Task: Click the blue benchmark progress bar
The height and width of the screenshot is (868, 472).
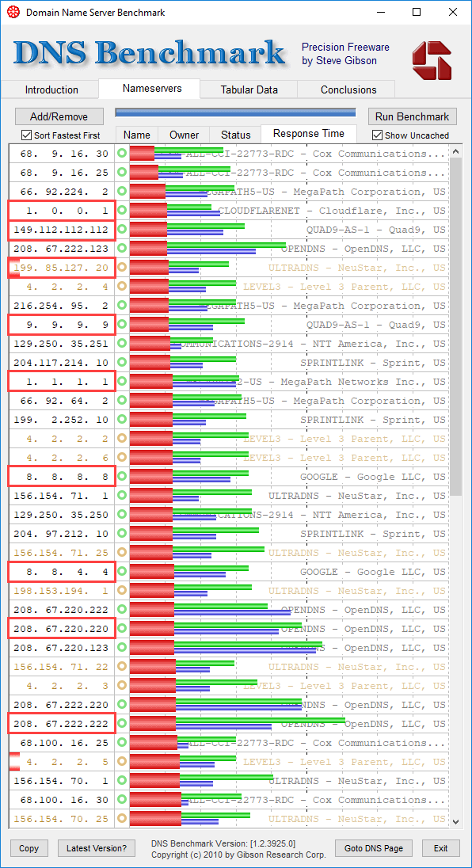Action: coord(235,113)
